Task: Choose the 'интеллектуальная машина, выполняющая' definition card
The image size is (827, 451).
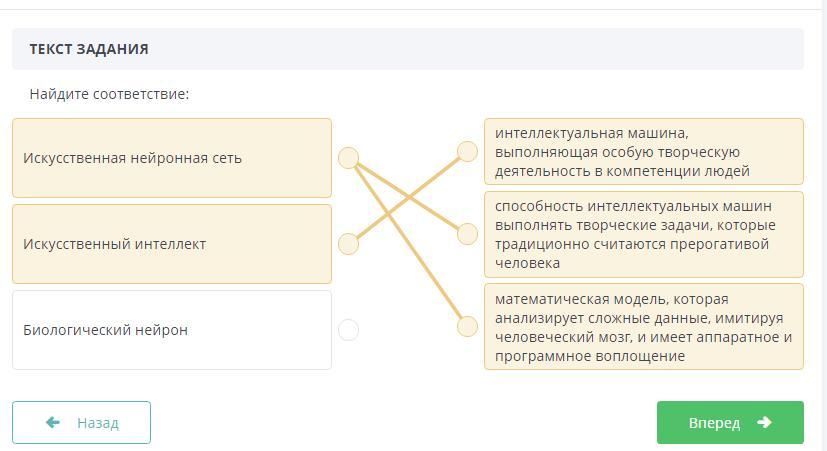Action: coord(643,152)
